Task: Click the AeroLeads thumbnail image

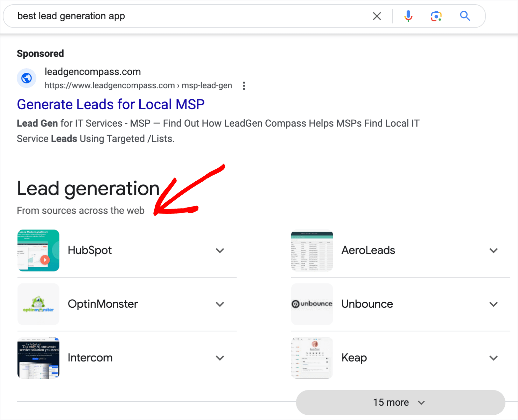Action: point(312,251)
